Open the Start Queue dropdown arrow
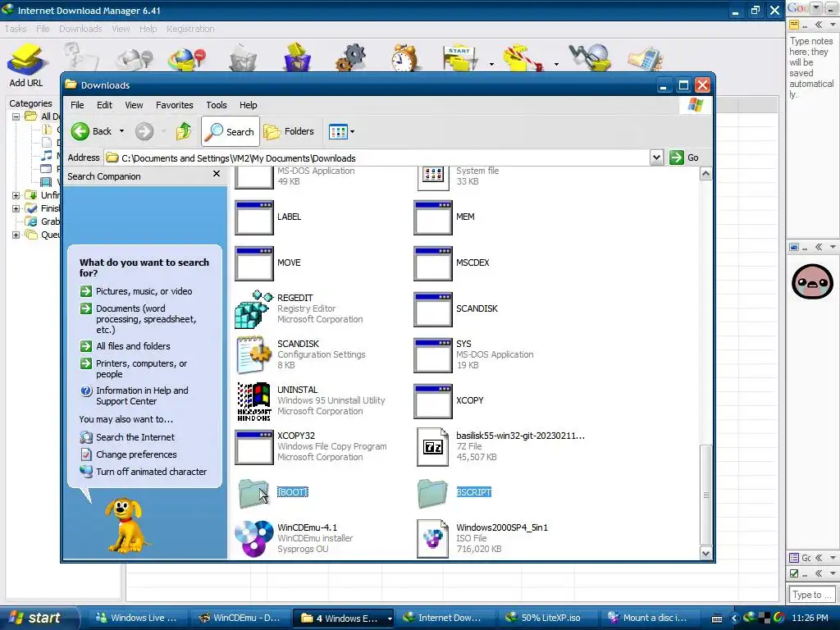This screenshot has height=630, width=840. click(x=491, y=64)
